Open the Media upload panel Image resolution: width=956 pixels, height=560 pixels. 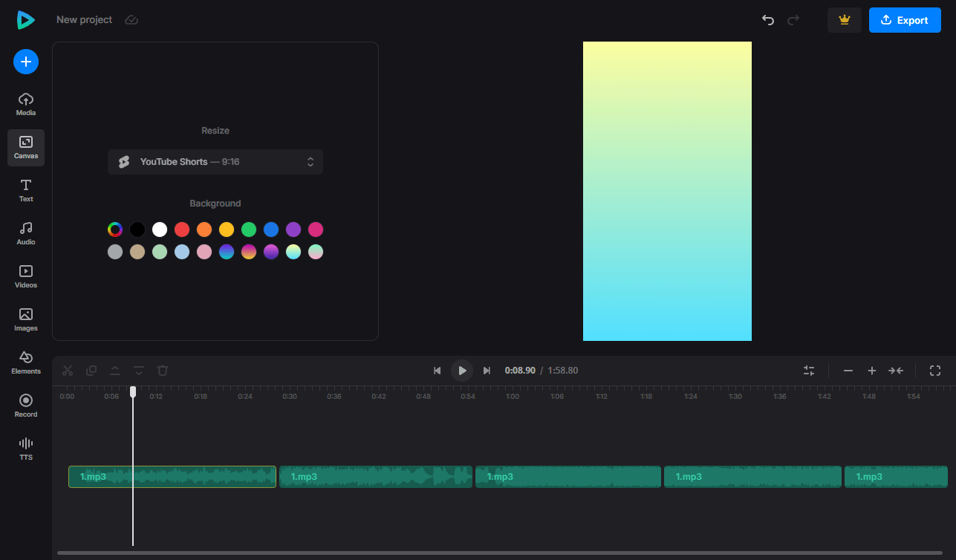point(26,105)
